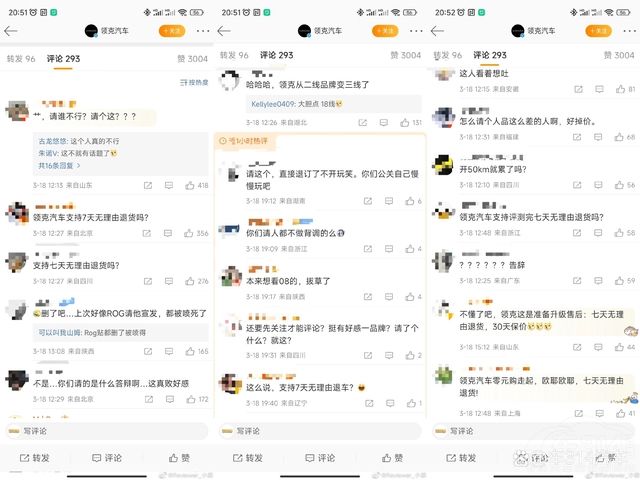This screenshot has height=480, width=640.
Task: Select "赞 3004" tab in the 20:52 screen
Action: click(x=619, y=55)
